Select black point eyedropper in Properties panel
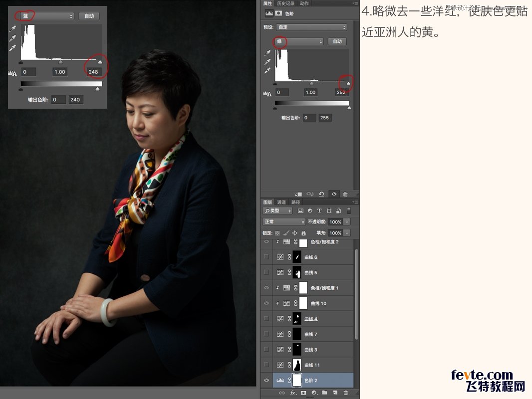This screenshot has height=399, width=532. [267, 53]
